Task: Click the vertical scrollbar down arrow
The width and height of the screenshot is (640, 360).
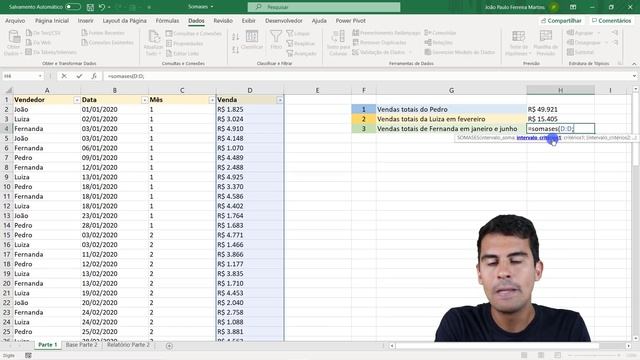Action: 636,338
